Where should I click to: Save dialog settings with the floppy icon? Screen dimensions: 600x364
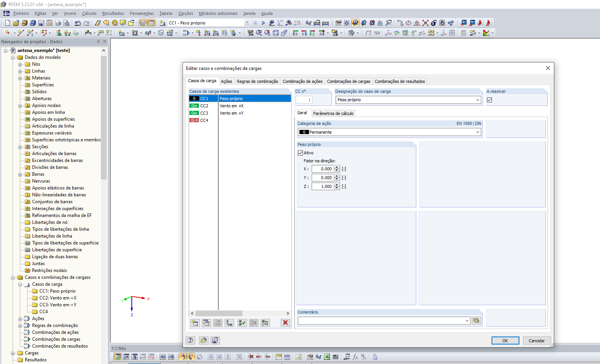(x=215, y=340)
